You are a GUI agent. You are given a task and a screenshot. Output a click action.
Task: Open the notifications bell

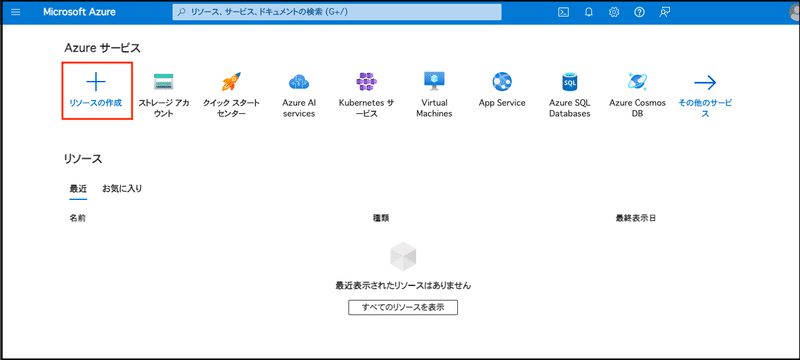coord(588,12)
